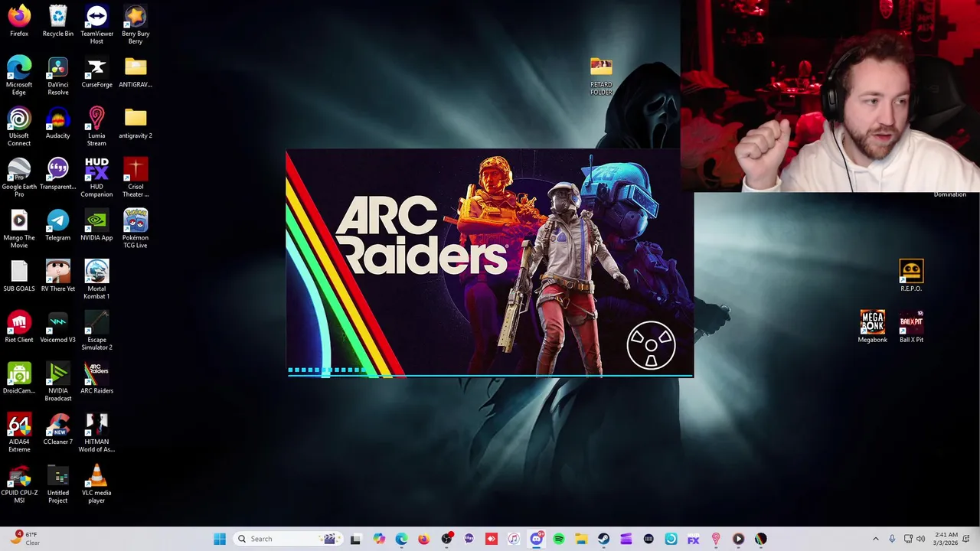The width and height of the screenshot is (980, 551).
Task: Open the R.E.P.O. desktop shortcut
Action: pos(911,276)
